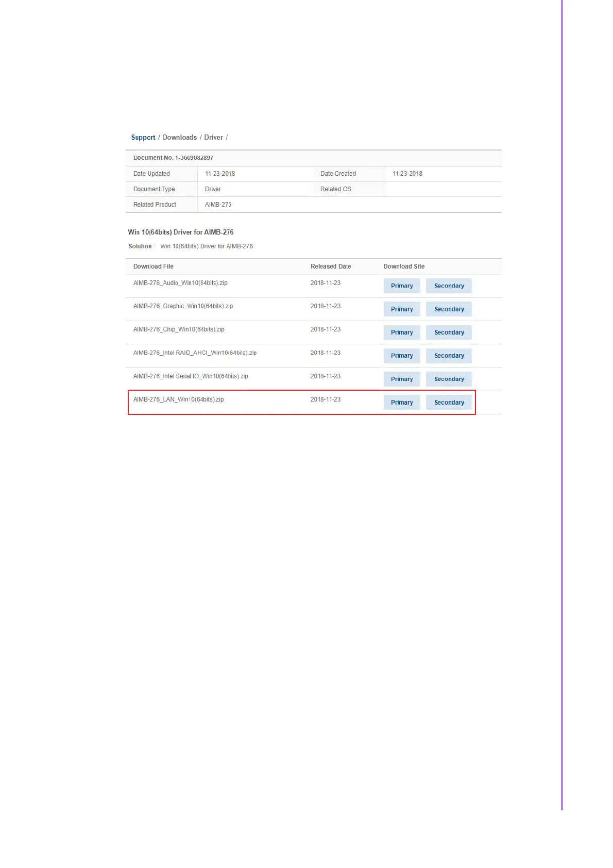This screenshot has width=613, height=868.
Task: Select AIMB-276_LAN_Win10(64bits).zip file name
Action: pos(178,399)
